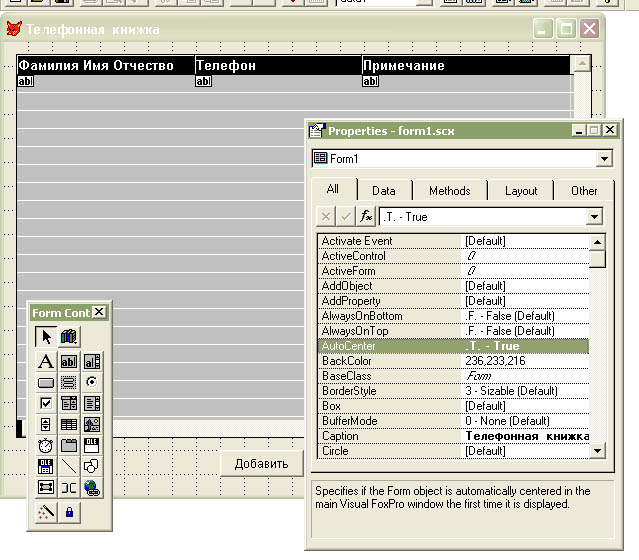Choose the Container control tool

[46, 487]
